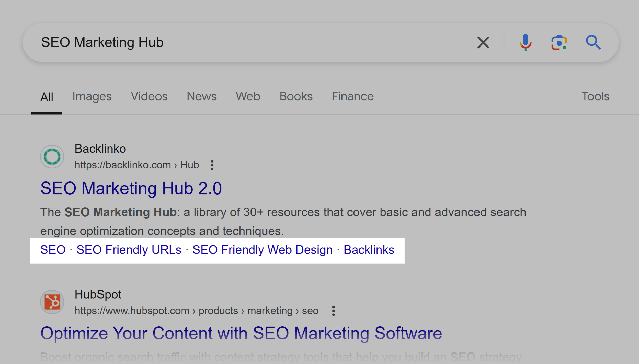Viewport: 639px width, 364px height.
Task: Open the SEO Friendly URLs sitelink
Action: pyautogui.click(x=129, y=250)
